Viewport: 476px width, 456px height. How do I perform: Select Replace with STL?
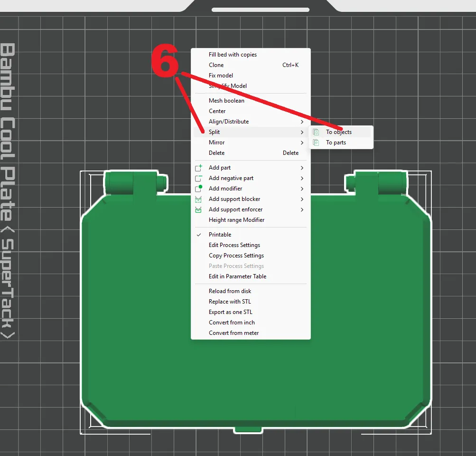(x=251, y=302)
